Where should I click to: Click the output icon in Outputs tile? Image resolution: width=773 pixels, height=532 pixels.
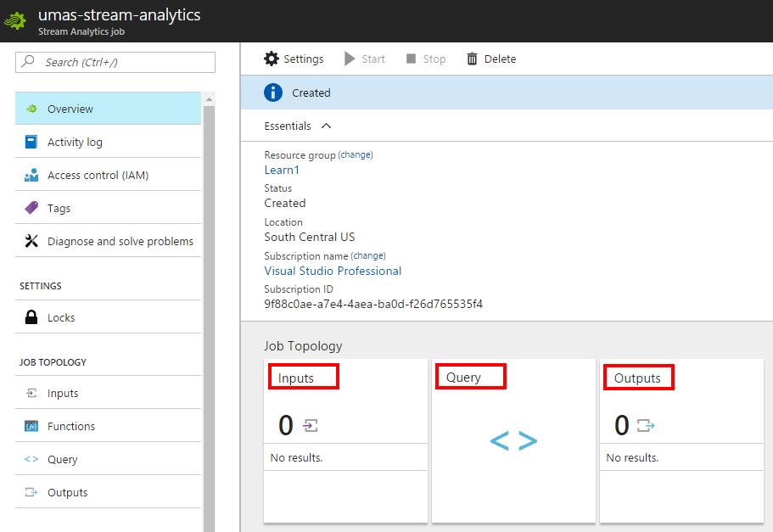tap(646, 425)
